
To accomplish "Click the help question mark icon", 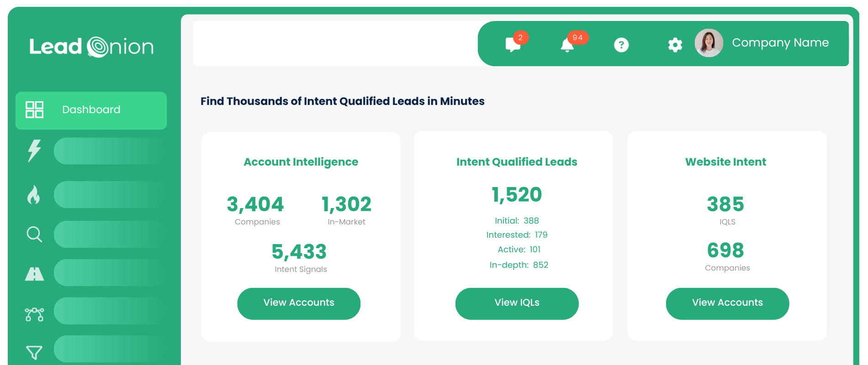I will [621, 45].
